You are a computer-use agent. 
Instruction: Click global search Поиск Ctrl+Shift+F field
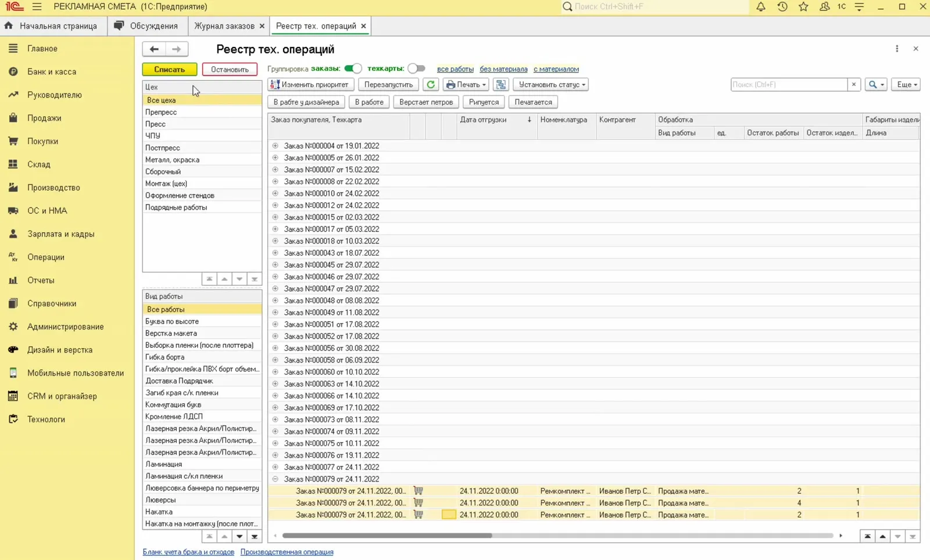tap(654, 7)
